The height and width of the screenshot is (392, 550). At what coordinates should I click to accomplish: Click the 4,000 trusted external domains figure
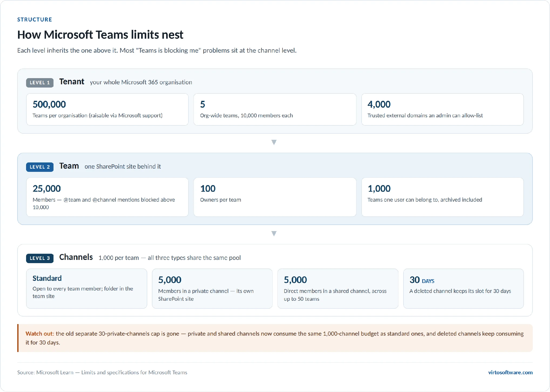[379, 104]
